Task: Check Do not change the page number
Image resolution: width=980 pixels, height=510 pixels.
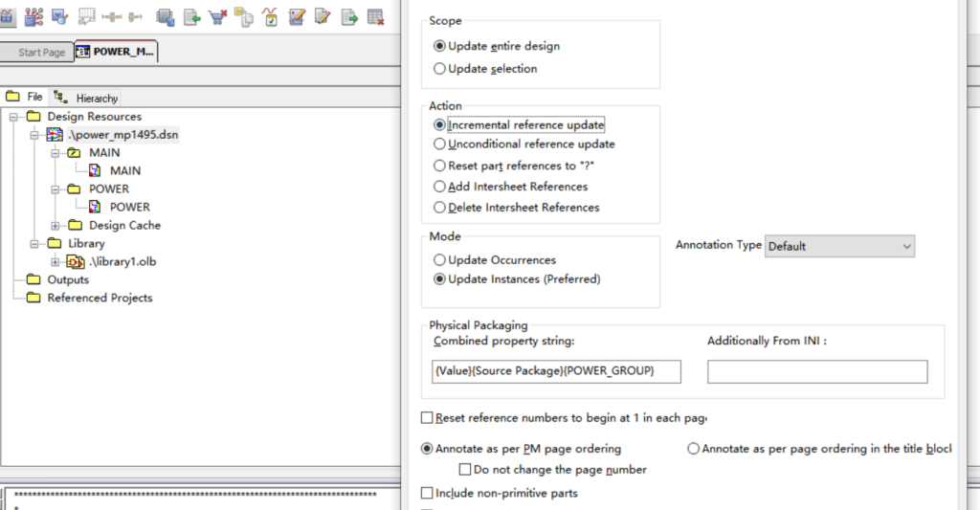Action: pyautogui.click(x=465, y=470)
